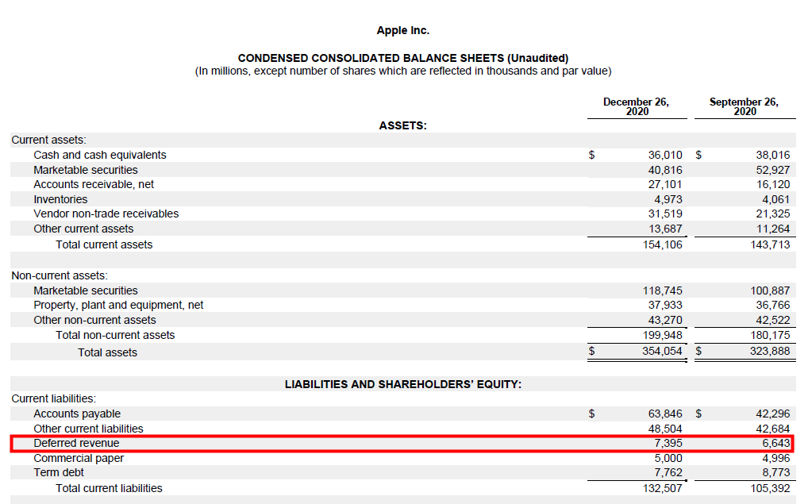Click accounts receivable value 27,101
This screenshot has height=504, width=812.
(665, 184)
